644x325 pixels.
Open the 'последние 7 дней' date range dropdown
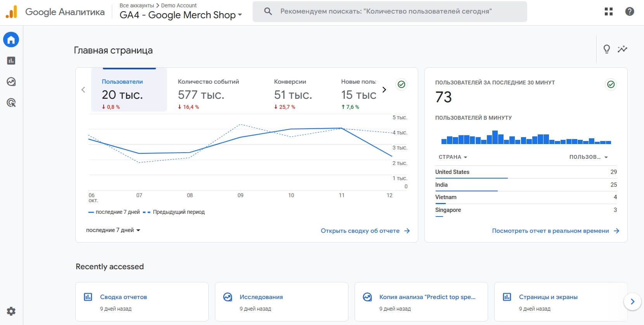pyautogui.click(x=113, y=230)
